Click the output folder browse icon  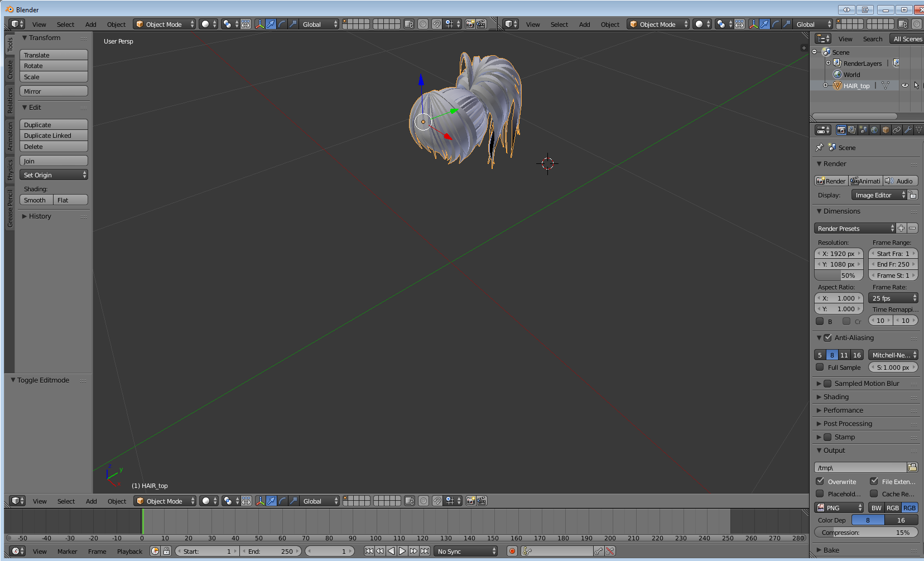coord(912,467)
